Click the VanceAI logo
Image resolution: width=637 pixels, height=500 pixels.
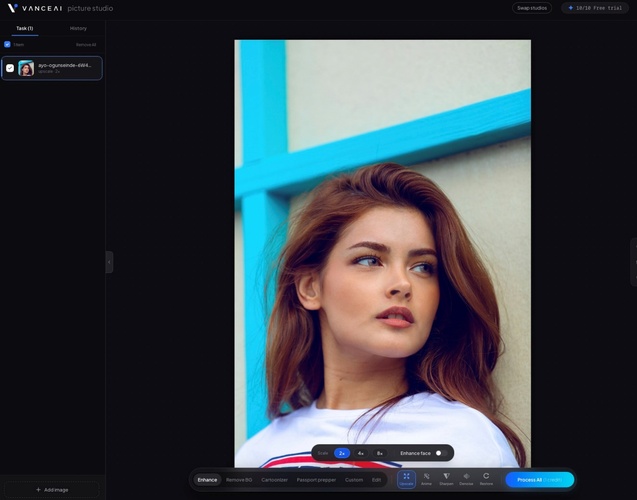35,8
